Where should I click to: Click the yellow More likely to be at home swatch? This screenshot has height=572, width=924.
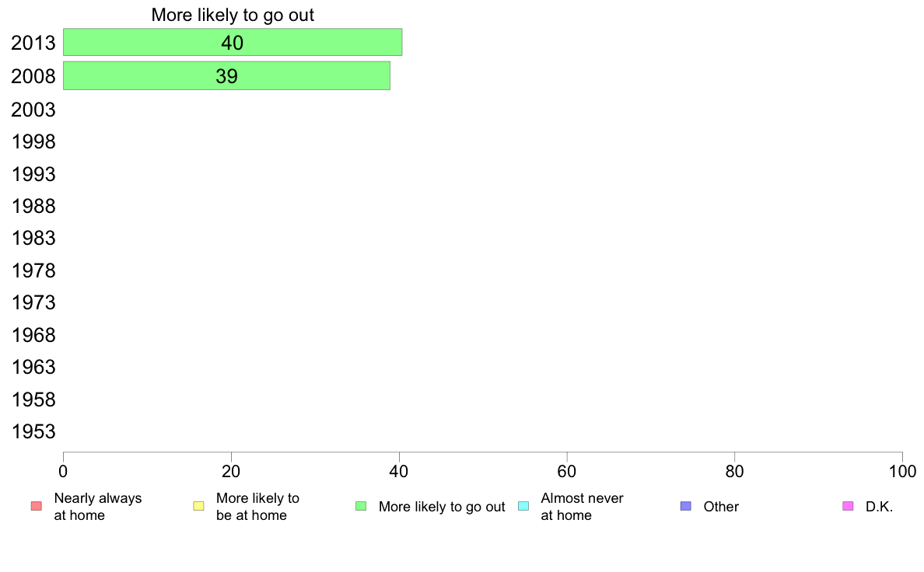198,506
